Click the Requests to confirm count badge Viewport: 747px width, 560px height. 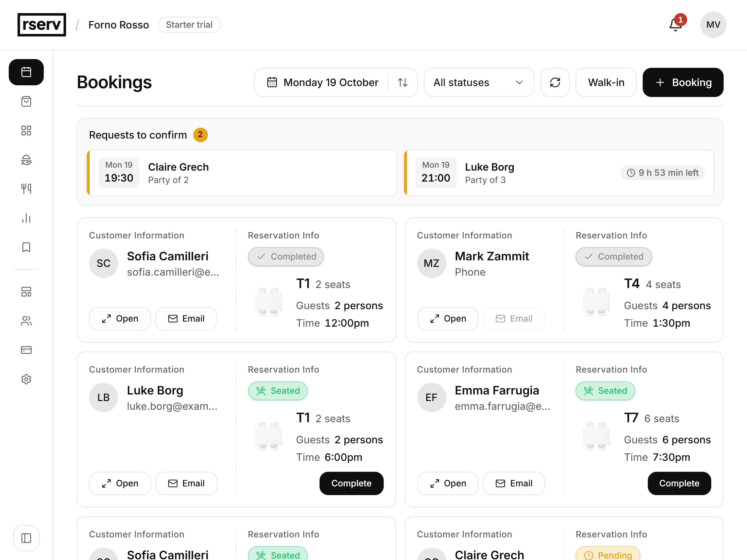tap(200, 135)
